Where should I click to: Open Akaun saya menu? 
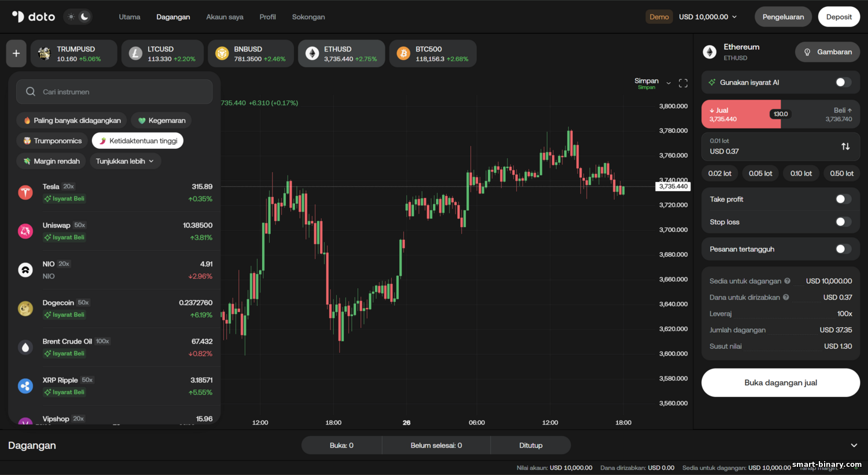coord(225,17)
